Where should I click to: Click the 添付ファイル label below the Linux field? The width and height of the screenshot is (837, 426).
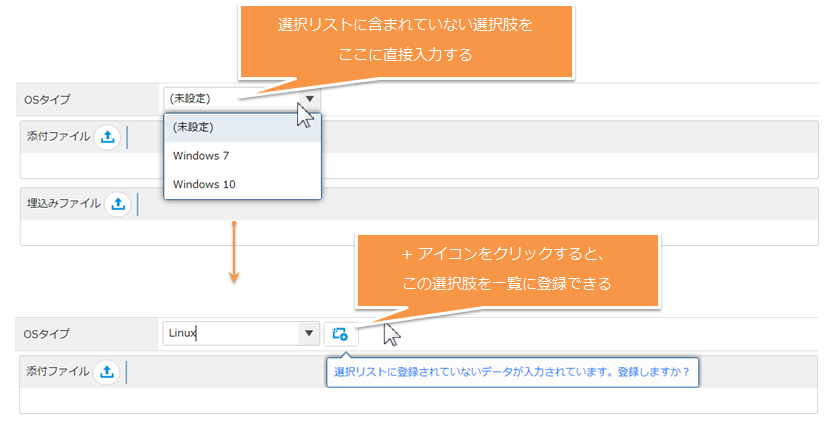(x=58, y=372)
